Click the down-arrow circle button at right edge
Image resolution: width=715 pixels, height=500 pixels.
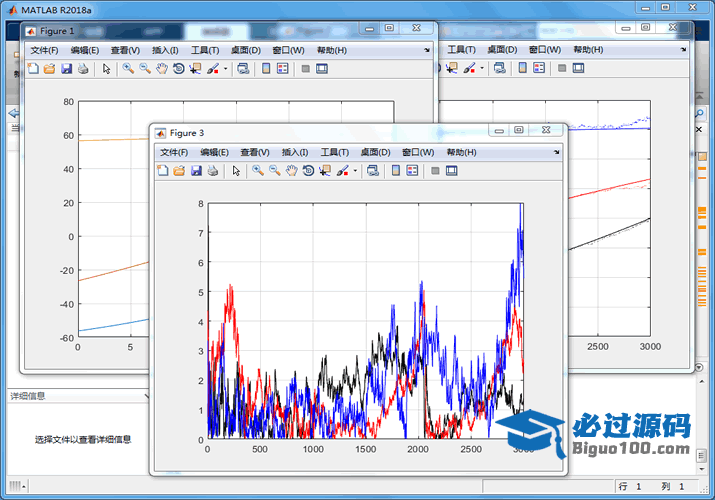(699, 367)
